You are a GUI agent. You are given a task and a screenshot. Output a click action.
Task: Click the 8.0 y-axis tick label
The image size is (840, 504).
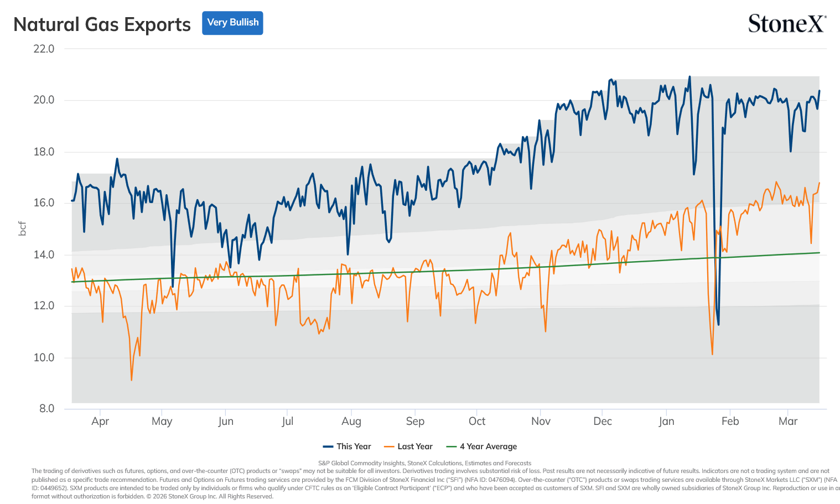[46, 409]
